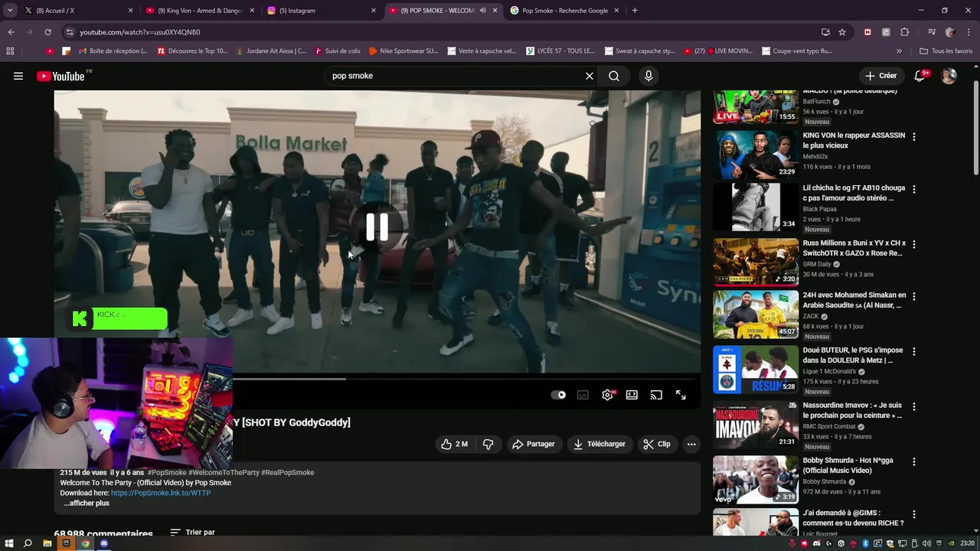Open options for Lil chicha lc og video
The width and height of the screenshot is (980, 551).
(913, 189)
